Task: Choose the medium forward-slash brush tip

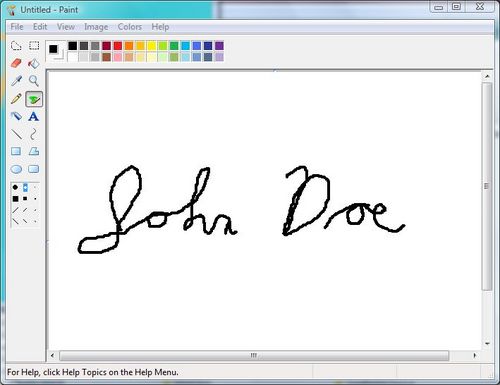Action: (25, 210)
